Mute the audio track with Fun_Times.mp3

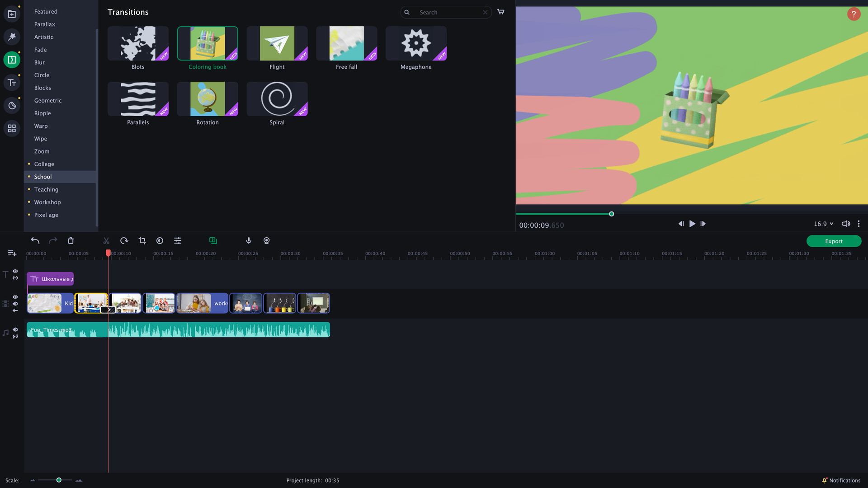15,329
